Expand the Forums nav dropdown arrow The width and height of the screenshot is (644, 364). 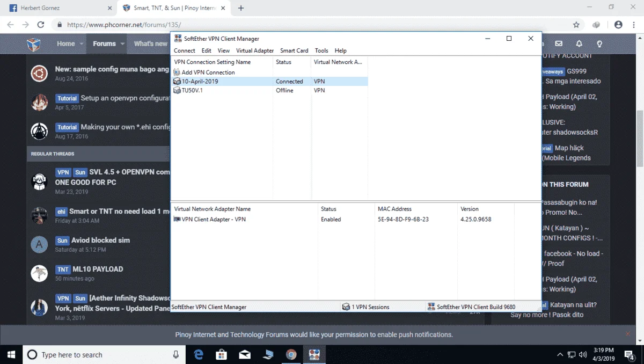[122, 44]
